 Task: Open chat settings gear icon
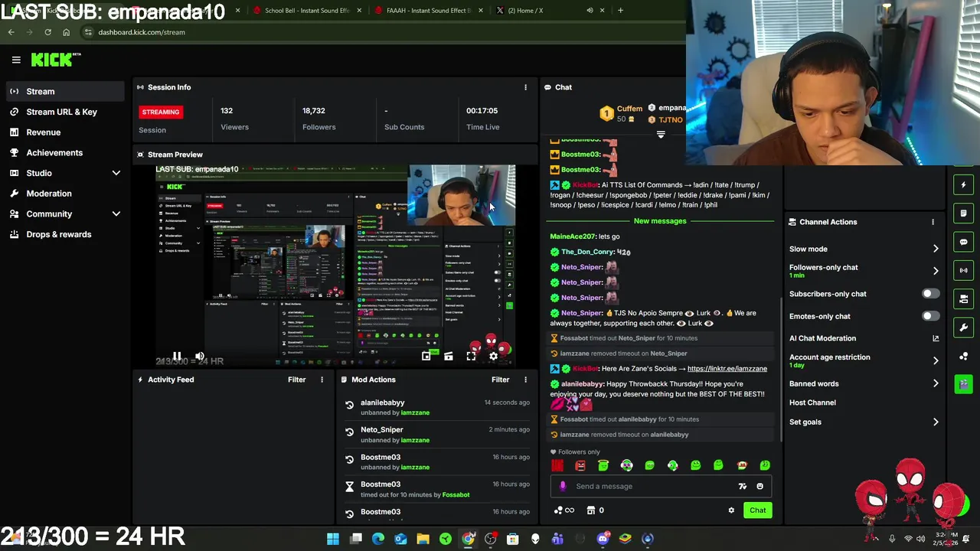pyautogui.click(x=731, y=510)
